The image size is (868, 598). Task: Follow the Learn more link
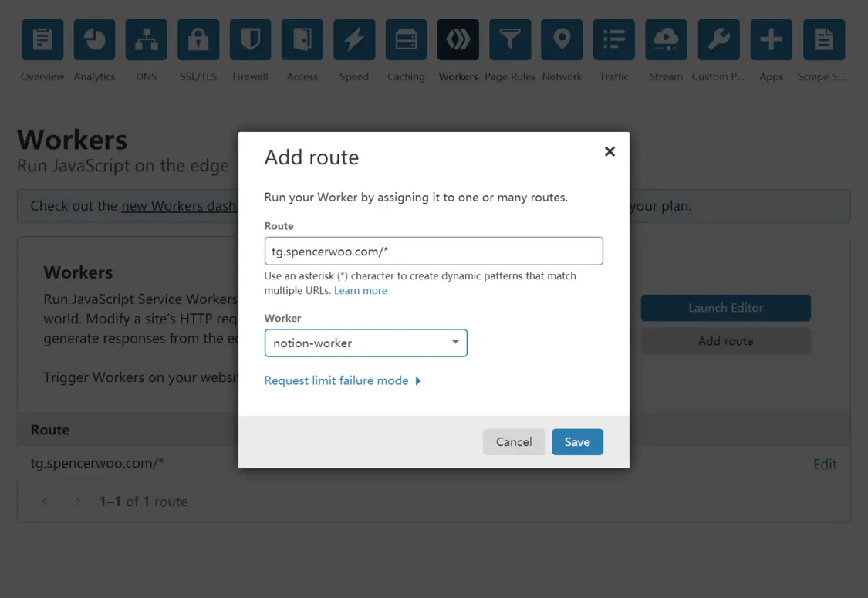[360, 290]
